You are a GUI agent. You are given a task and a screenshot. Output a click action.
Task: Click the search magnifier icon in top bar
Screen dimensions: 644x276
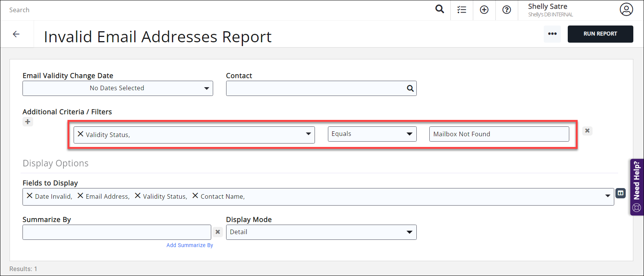pyautogui.click(x=440, y=9)
